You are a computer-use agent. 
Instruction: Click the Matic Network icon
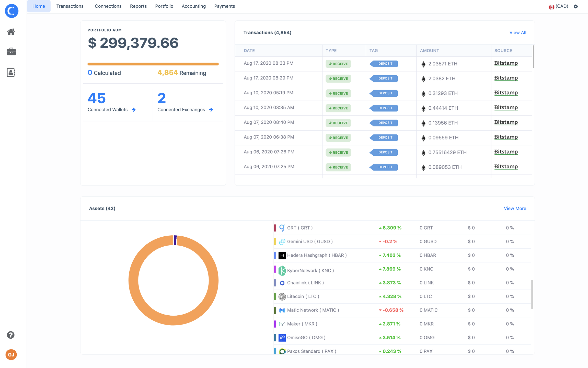[282, 310]
